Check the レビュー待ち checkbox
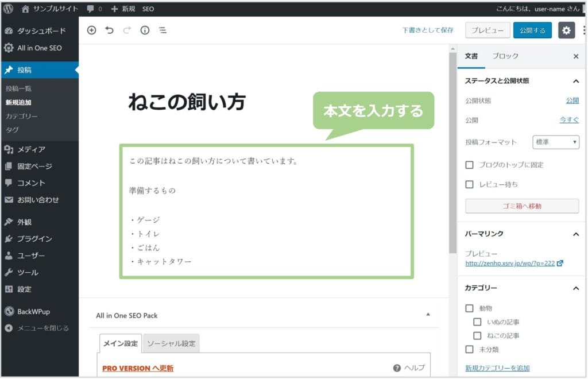Viewport: 588px width, 379px height. (470, 184)
